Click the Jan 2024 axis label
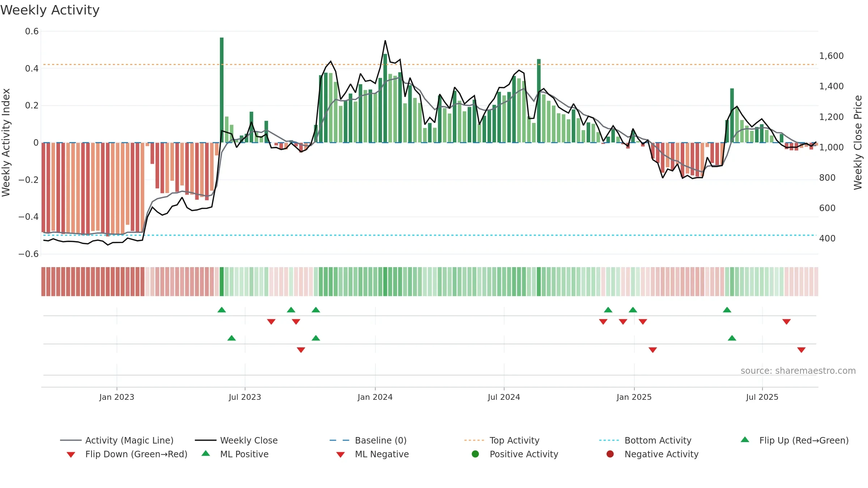 [375, 397]
